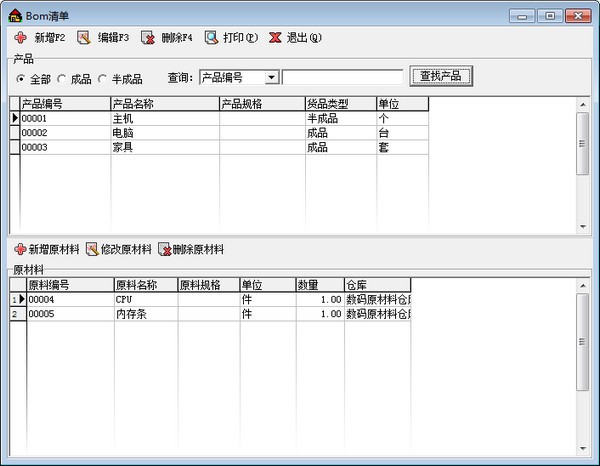
Task: Click the 新增F2 add icon
Action: point(20,38)
